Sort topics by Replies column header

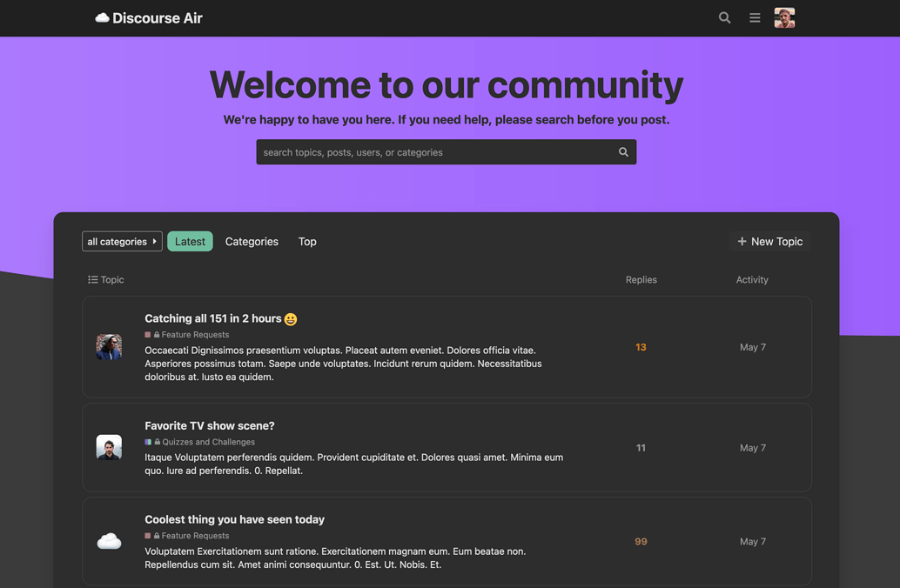coord(641,280)
